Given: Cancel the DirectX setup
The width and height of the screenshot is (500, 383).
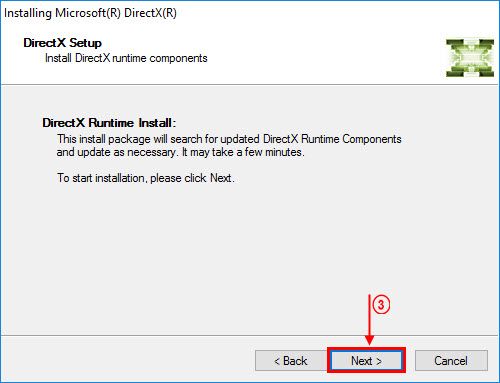Looking at the screenshot, I should [x=451, y=360].
